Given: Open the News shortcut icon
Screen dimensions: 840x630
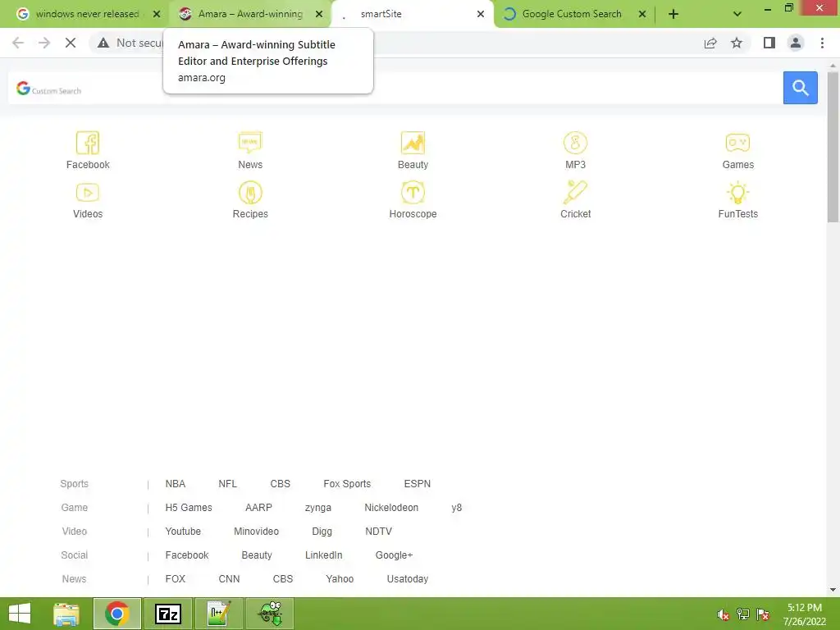Looking at the screenshot, I should coord(250,143).
